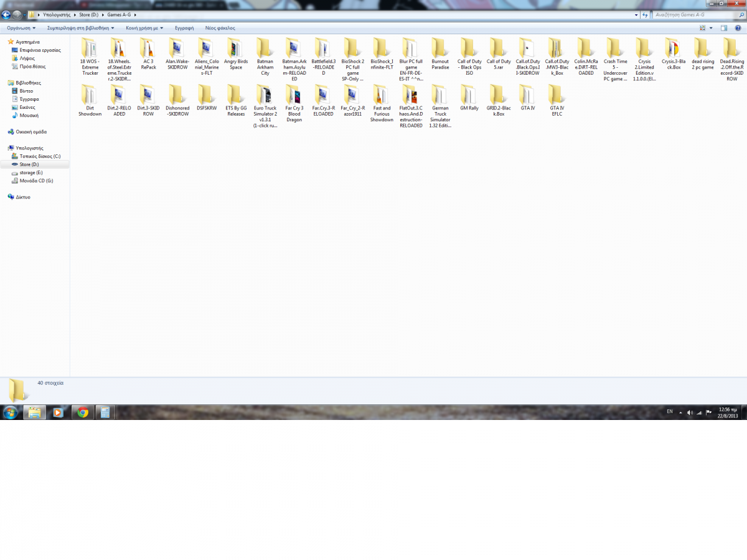Open the view options dropdown arrow
The image size is (747, 560).
coord(710,28)
